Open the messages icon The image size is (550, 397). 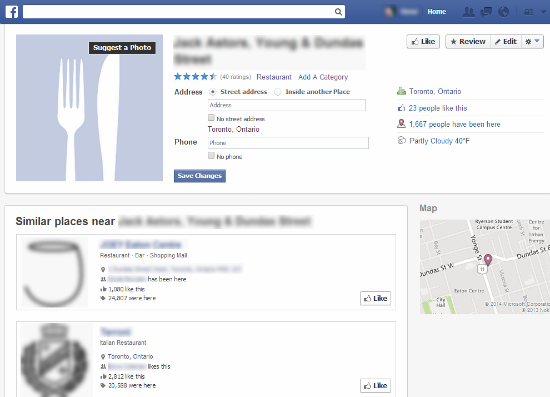pos(486,12)
